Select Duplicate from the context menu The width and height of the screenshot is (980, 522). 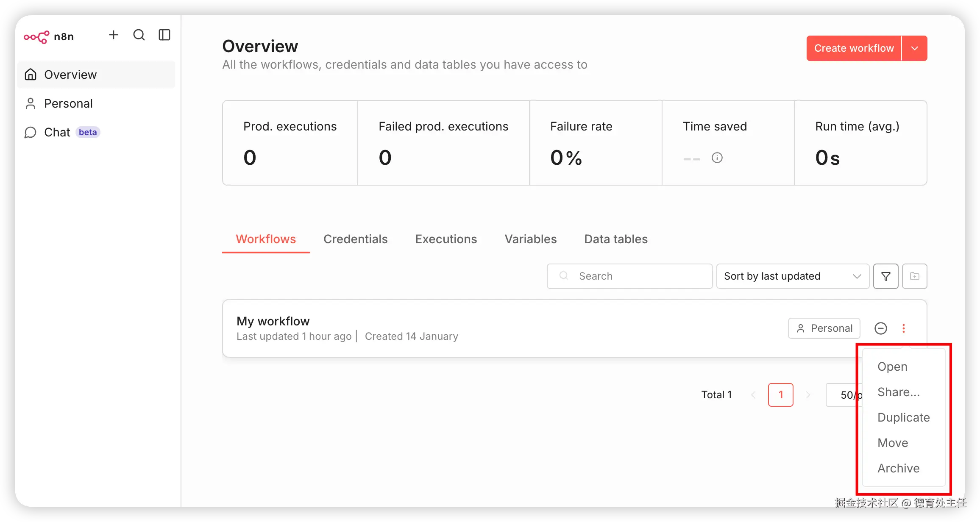click(x=903, y=417)
